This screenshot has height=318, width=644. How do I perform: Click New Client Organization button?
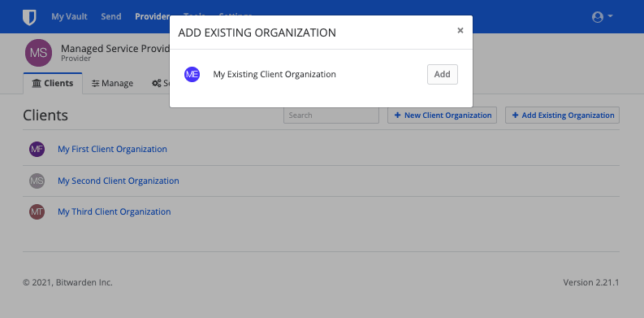pos(443,115)
